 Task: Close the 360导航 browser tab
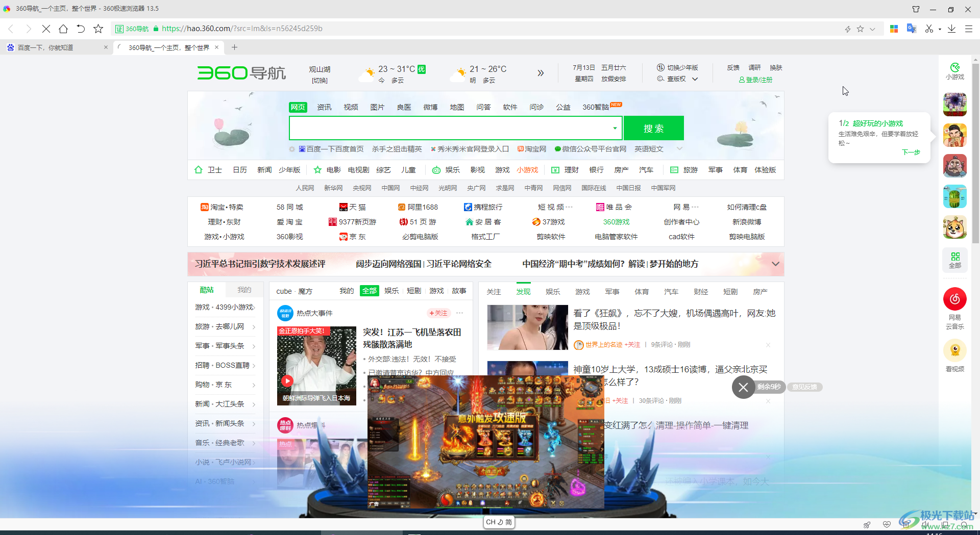[x=216, y=47]
